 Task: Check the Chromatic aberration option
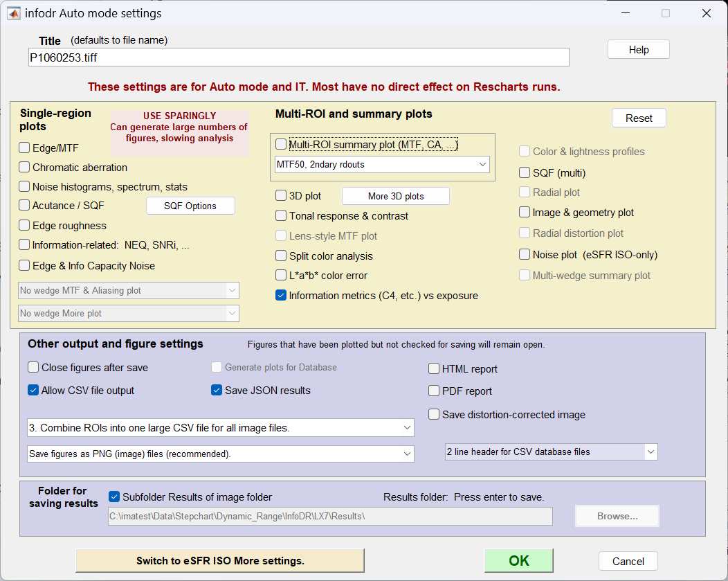click(x=24, y=167)
